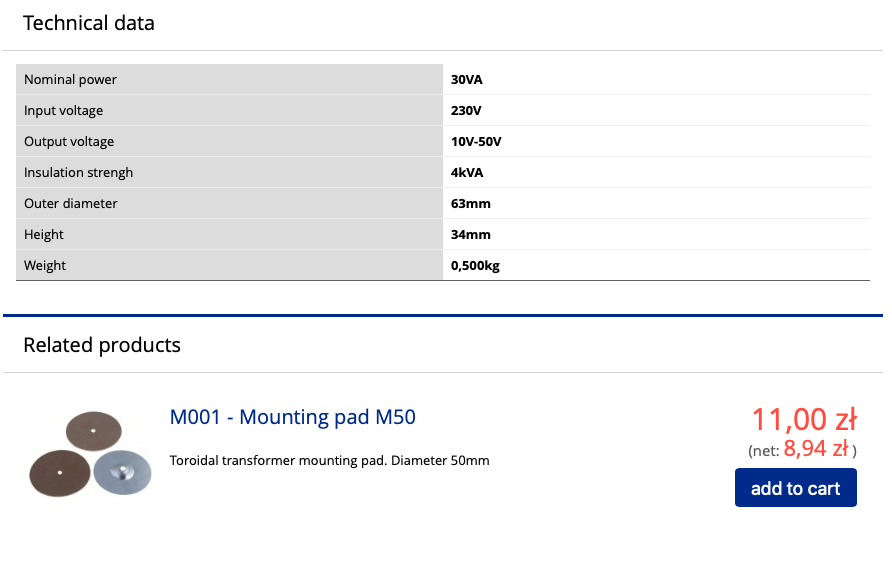Image resolution: width=892 pixels, height=582 pixels.
Task: Click the 230V value cell
Action: point(656,110)
